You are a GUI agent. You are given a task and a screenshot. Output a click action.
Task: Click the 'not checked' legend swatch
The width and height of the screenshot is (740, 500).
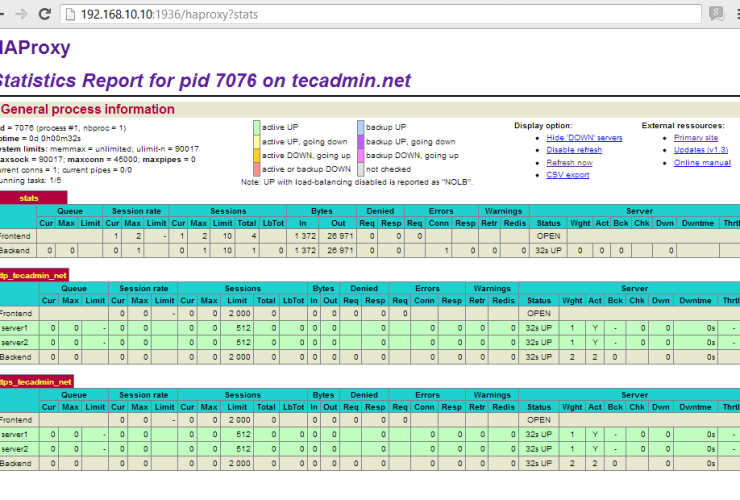tap(361, 170)
